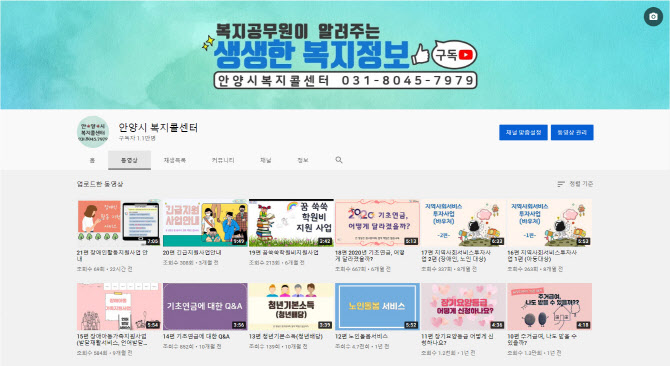Open the blue 노인돌봄 서비스 thumbnail
This screenshot has width=670, height=366.
pos(377,306)
